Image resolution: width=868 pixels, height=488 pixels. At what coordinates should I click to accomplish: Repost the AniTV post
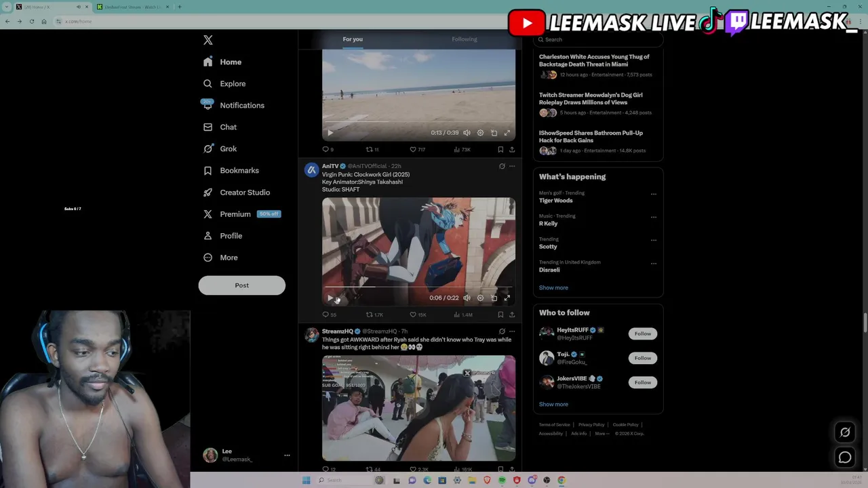(374, 314)
